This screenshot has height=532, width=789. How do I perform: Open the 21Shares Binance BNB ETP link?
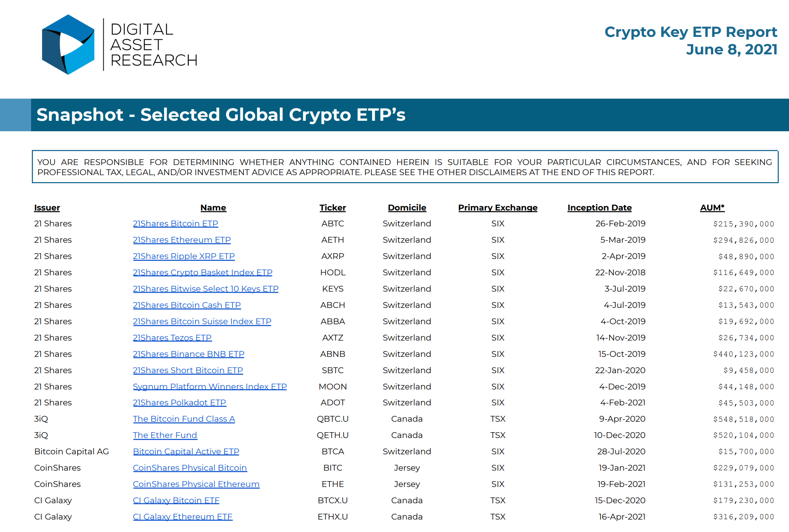[188, 354]
